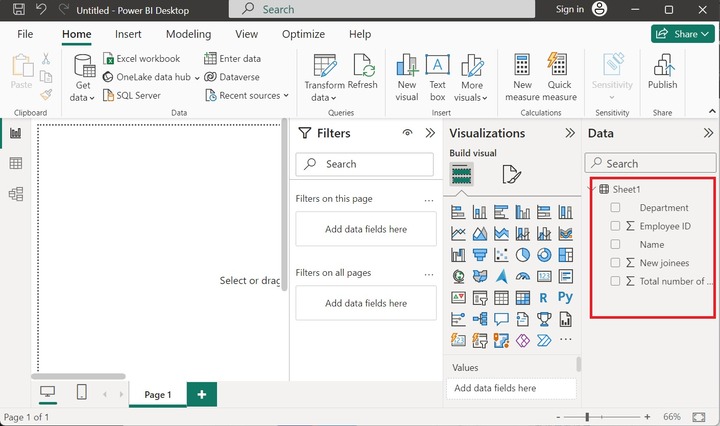The width and height of the screenshot is (720, 426).
Task: Click the Share button
Action: point(682,34)
